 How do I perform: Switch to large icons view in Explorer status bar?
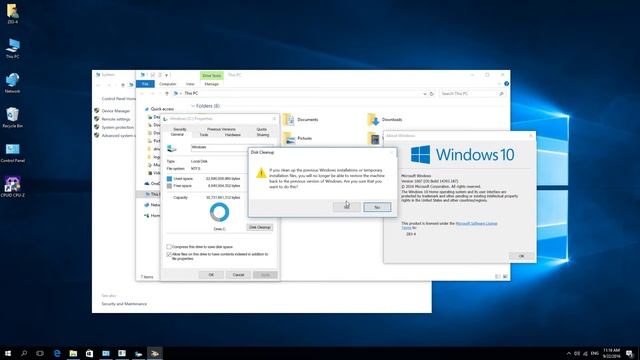(x=505, y=276)
